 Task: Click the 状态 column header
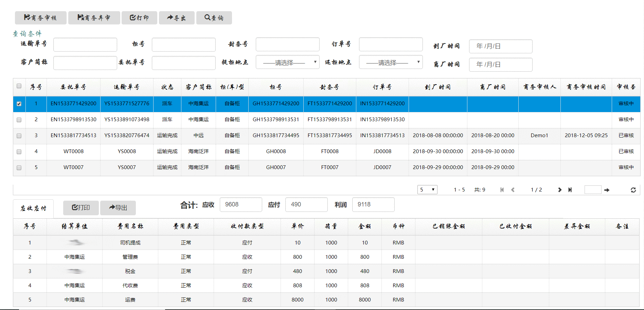point(167,87)
